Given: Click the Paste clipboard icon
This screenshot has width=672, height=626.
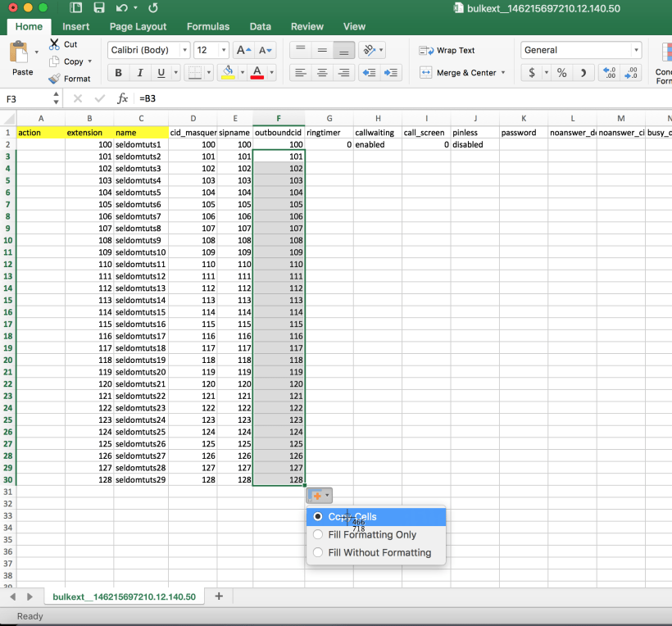Looking at the screenshot, I should pos(19,53).
